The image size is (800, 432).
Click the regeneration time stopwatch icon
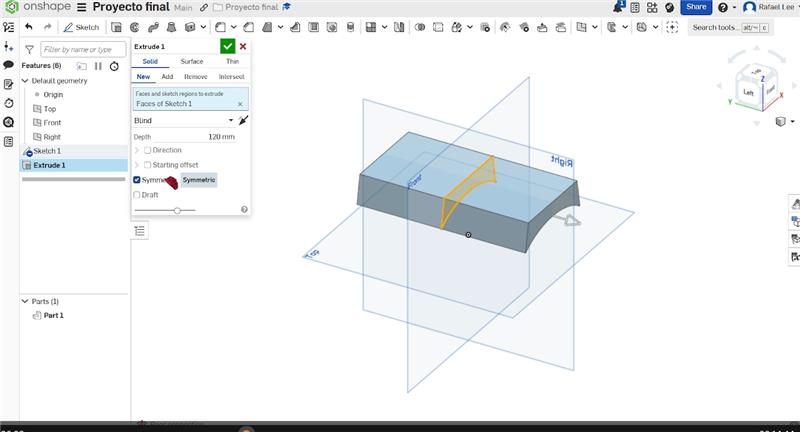click(114, 66)
